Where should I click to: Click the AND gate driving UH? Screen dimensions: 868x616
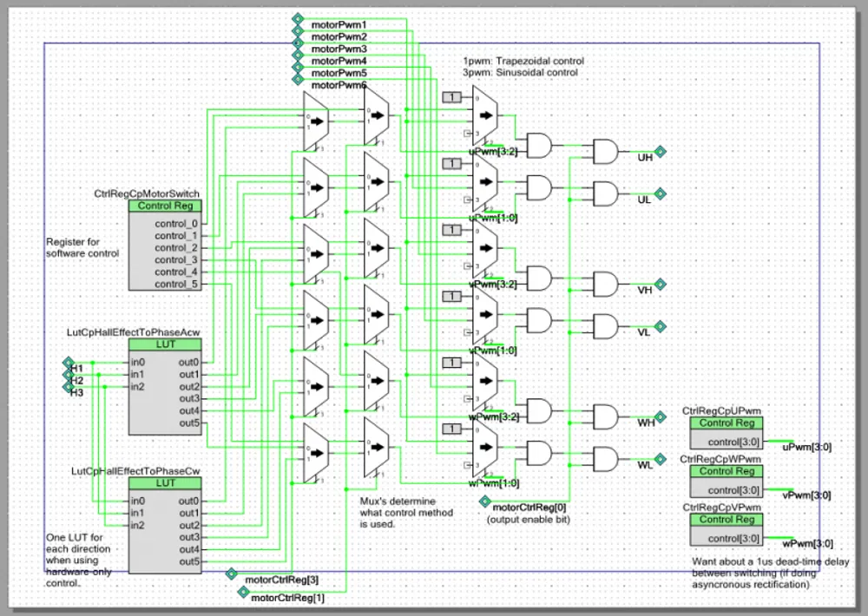click(x=604, y=152)
